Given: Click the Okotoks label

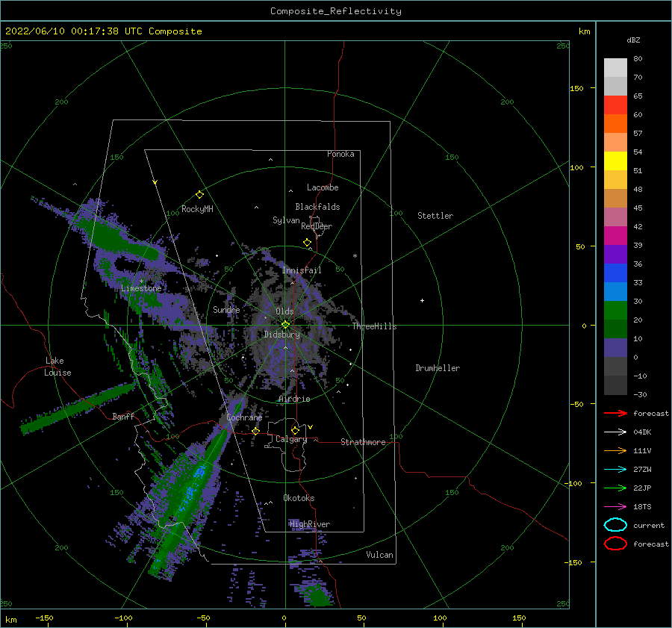Looking at the screenshot, I should (299, 499).
